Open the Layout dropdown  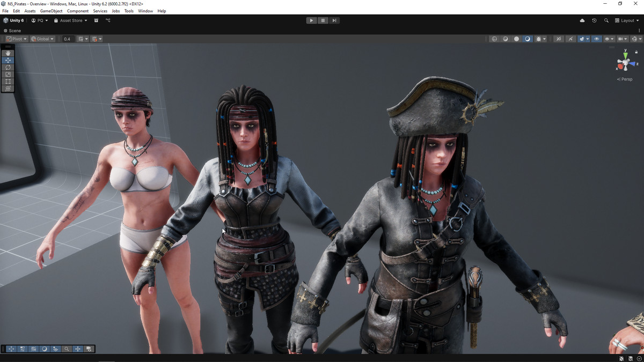627,20
